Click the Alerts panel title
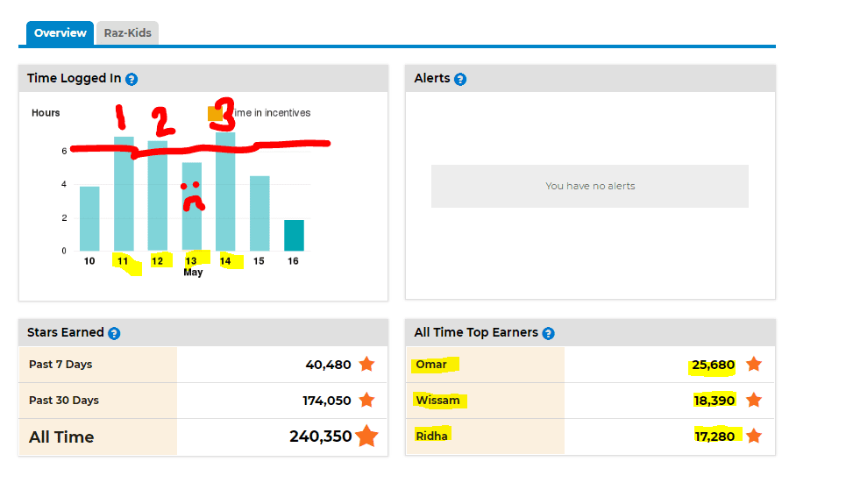The width and height of the screenshot is (846, 504). coord(431,78)
